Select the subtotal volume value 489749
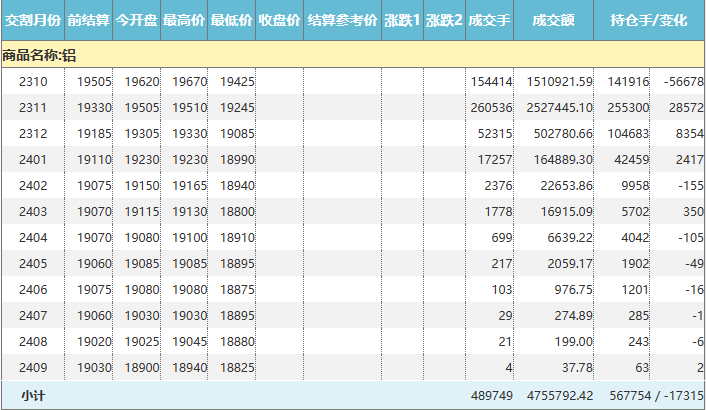 point(490,396)
